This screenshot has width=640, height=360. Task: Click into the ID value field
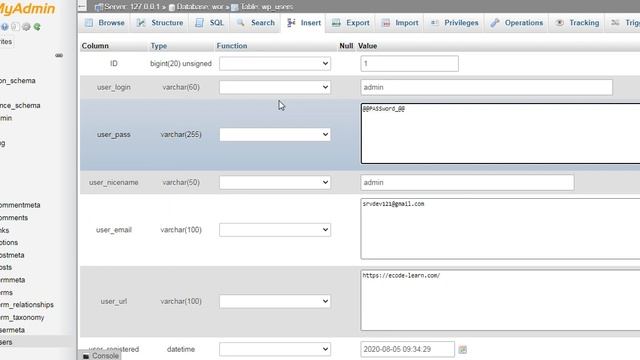tap(409, 64)
